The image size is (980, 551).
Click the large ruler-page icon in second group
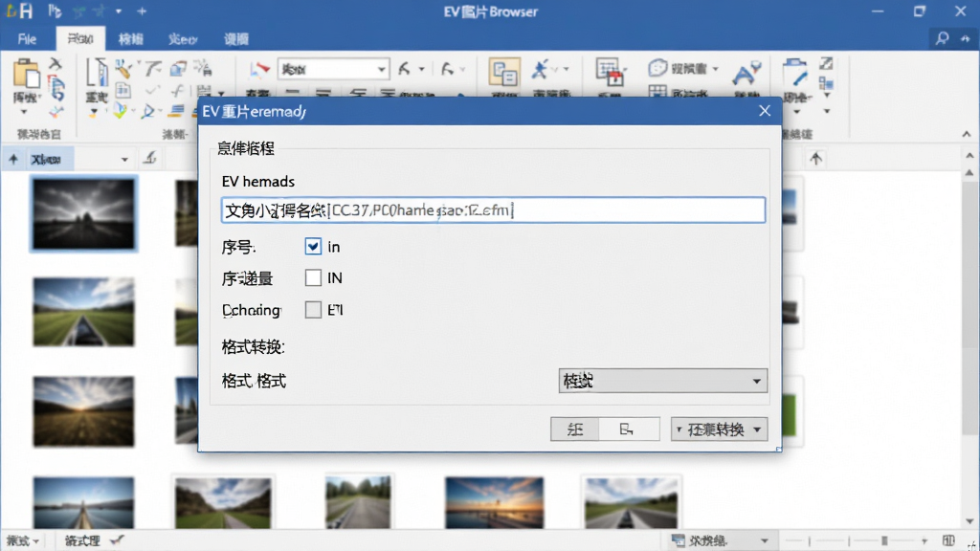coord(97,73)
